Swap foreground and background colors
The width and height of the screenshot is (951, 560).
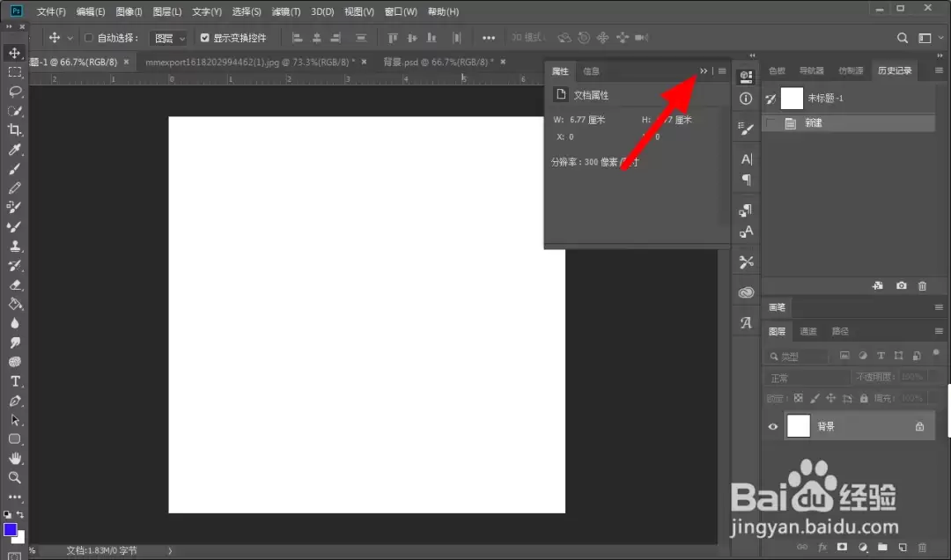20,514
